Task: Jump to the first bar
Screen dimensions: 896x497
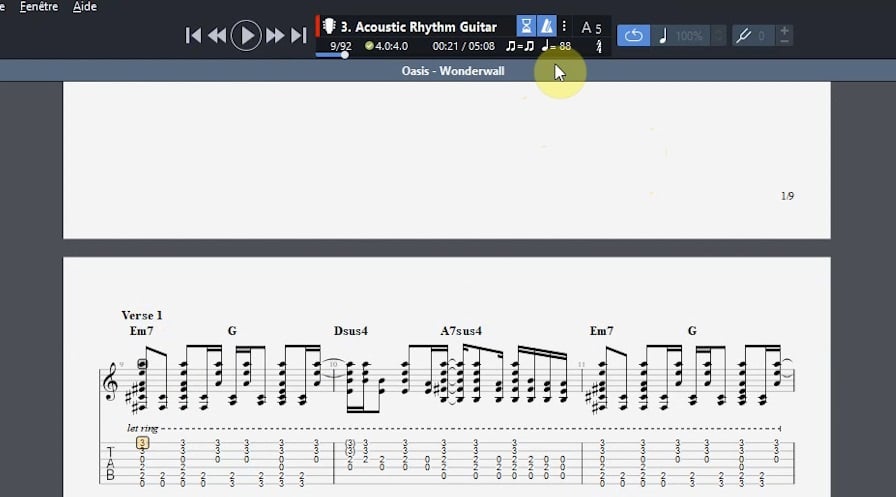Action: click(x=193, y=35)
